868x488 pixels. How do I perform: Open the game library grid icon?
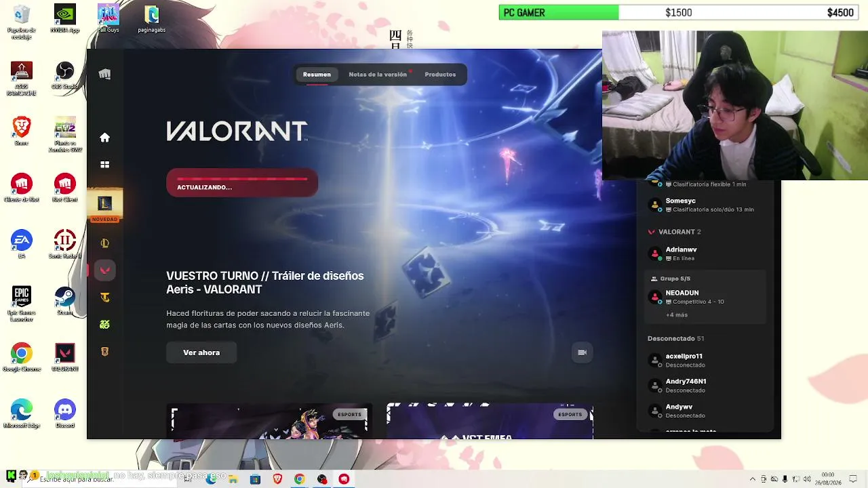tap(104, 165)
